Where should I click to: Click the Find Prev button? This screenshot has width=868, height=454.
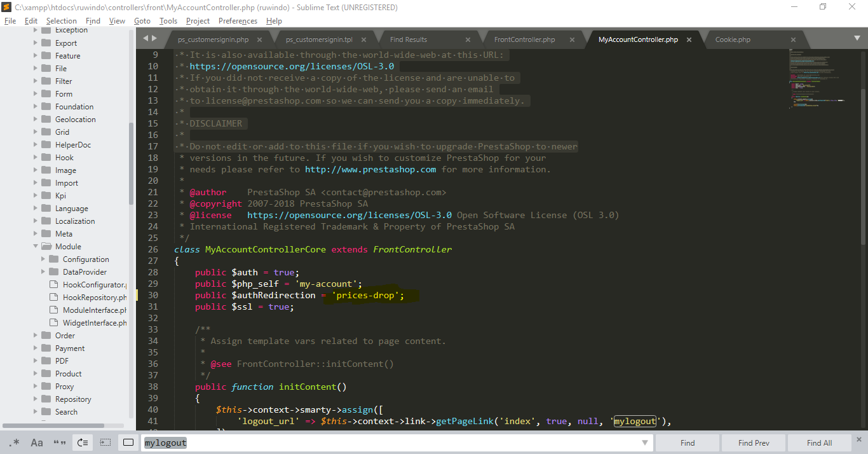click(x=754, y=443)
